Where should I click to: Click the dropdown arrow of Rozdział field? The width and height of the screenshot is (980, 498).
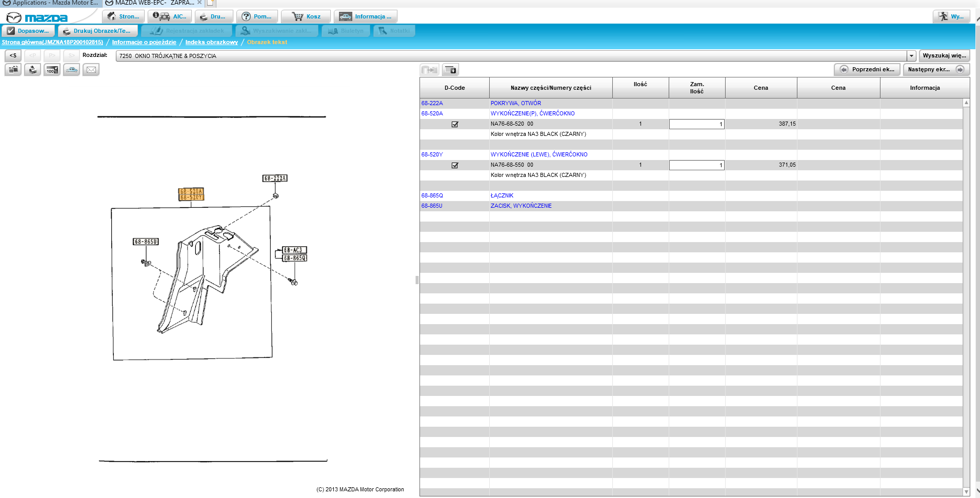[x=911, y=56]
